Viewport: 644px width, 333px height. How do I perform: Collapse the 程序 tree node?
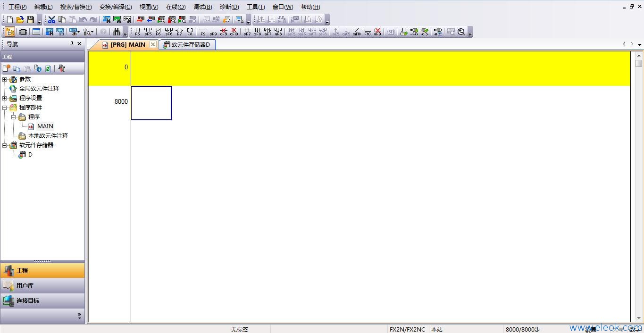coord(14,117)
